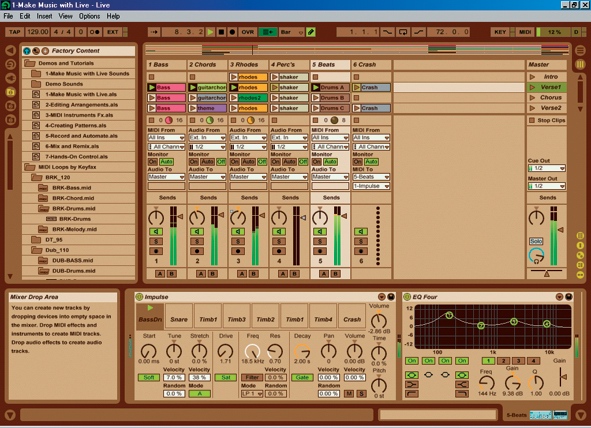Enable Monitor On for Bass track

(153, 162)
